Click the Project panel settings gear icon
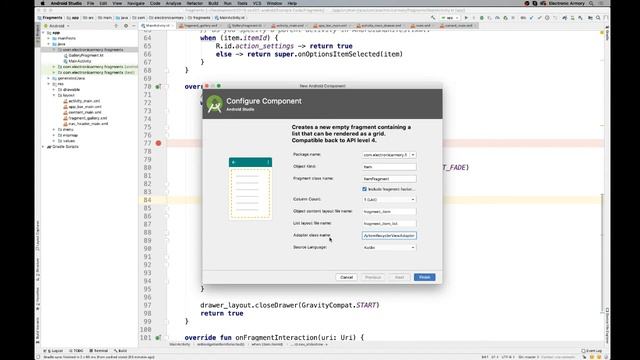This screenshot has width=640, height=360. [x=126, y=26]
